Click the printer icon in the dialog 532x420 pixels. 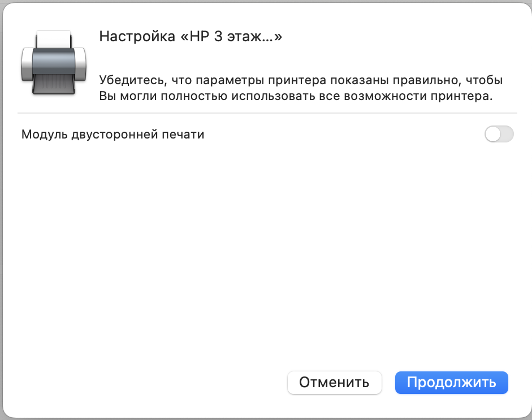coord(53,62)
